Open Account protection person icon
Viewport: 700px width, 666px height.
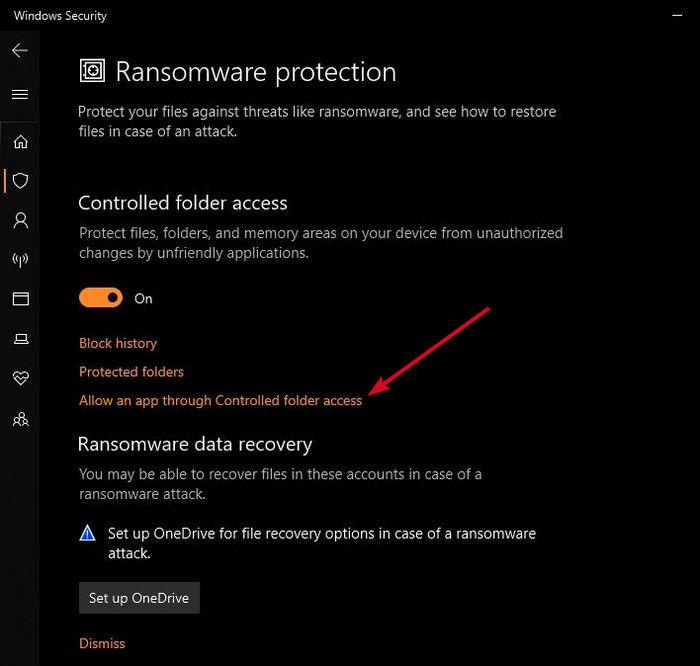(20, 220)
